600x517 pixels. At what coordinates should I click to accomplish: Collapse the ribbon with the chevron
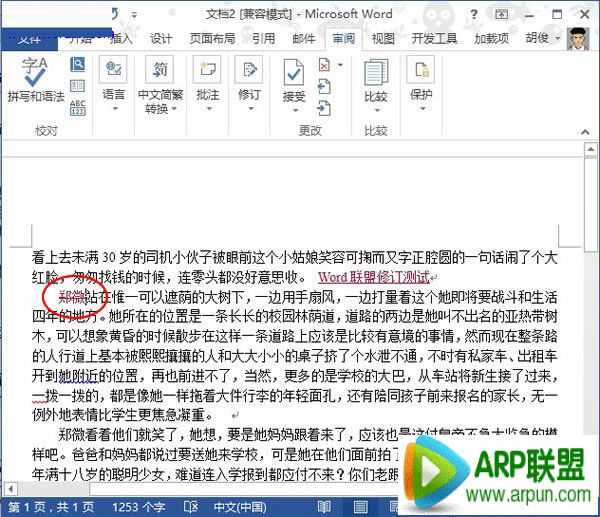pos(585,132)
